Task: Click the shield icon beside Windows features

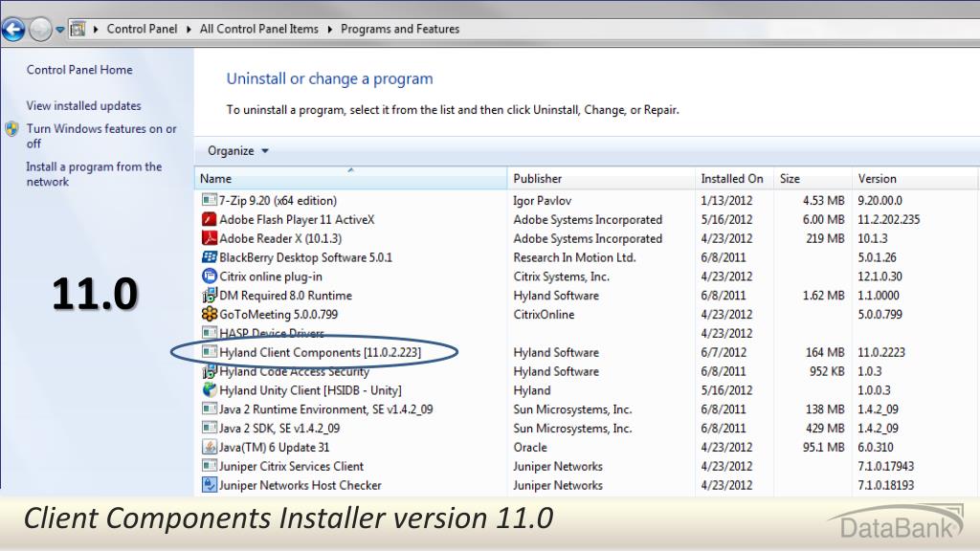Action: tap(11, 129)
